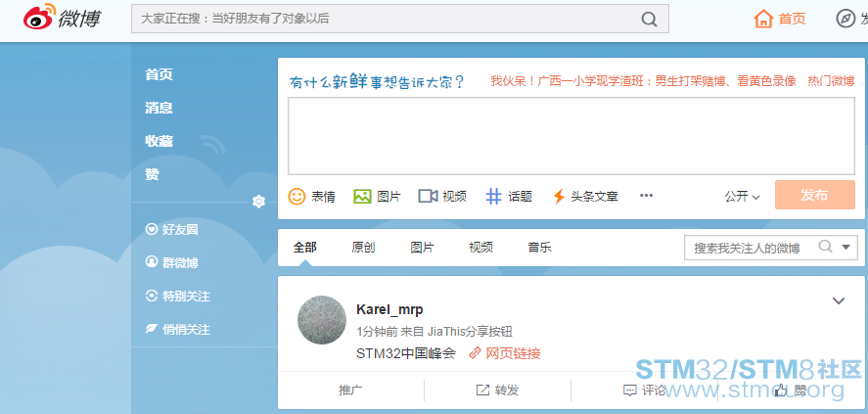Image resolution: width=868 pixels, height=414 pixels.
Task: Click the 发布 publish button
Action: pos(815,195)
